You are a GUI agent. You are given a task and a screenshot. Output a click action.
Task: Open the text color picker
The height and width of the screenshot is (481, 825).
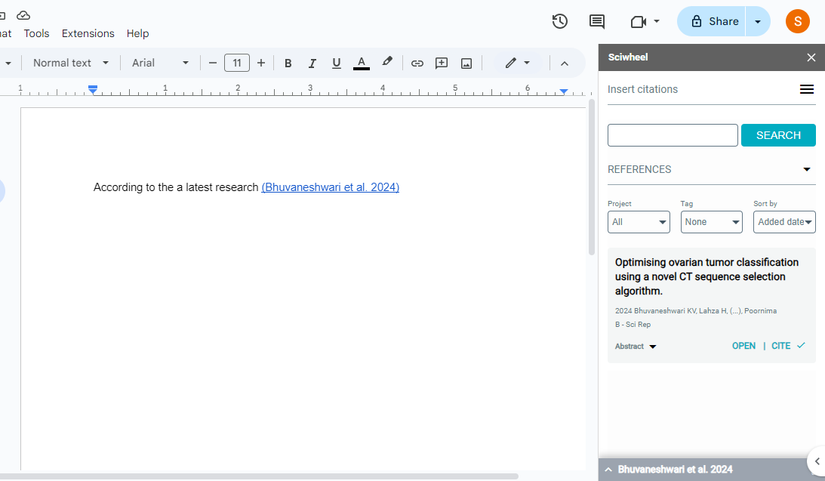click(361, 63)
